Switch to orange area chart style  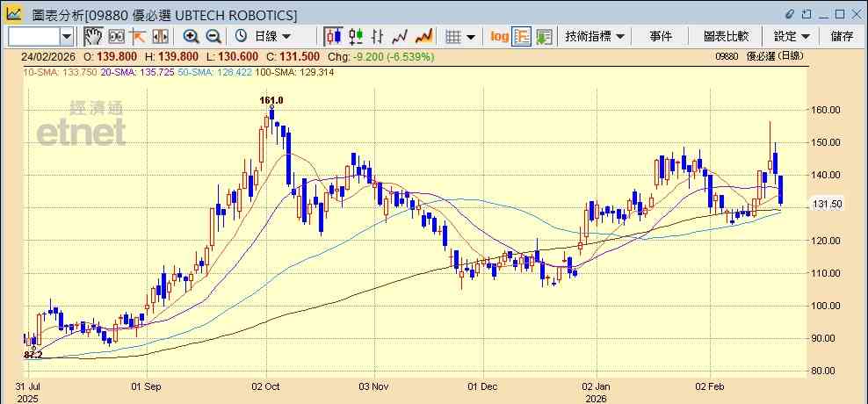(x=423, y=37)
